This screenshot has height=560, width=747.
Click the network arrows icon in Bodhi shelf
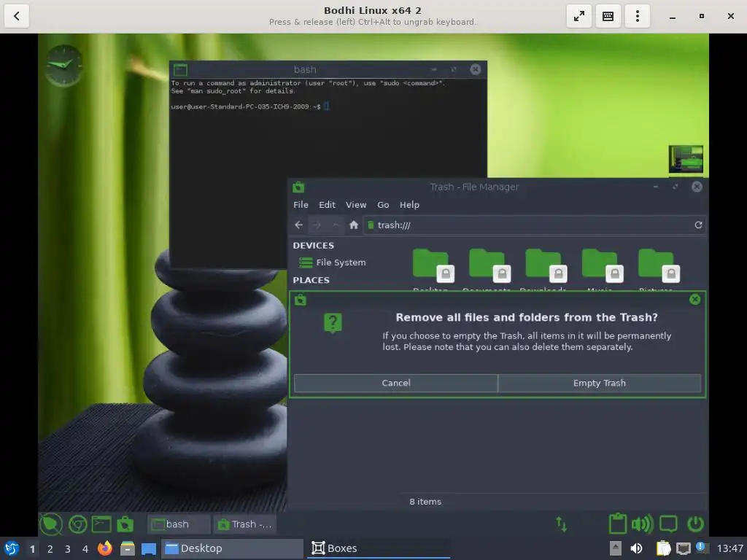click(x=561, y=524)
